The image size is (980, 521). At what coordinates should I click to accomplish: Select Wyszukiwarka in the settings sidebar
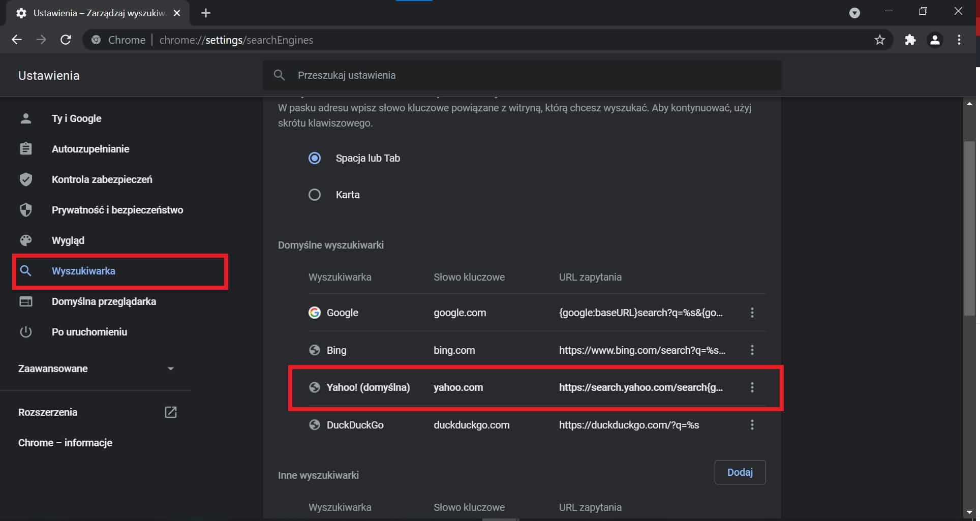(x=83, y=271)
